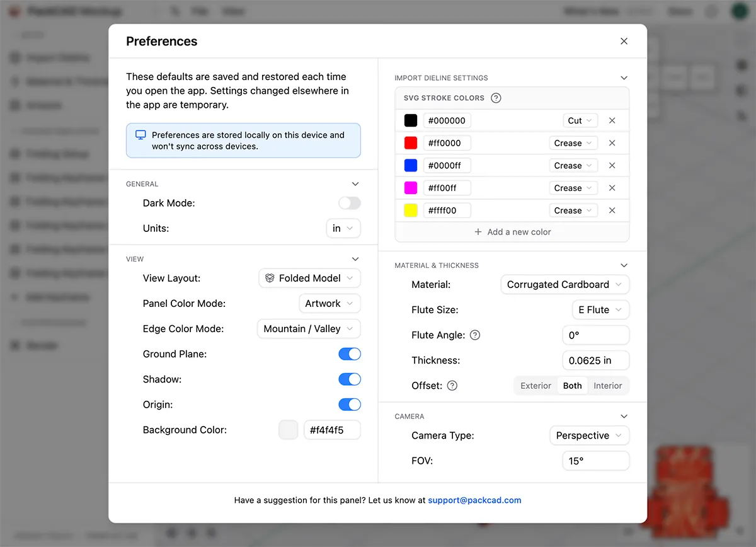Edit the FOV field

596,461
